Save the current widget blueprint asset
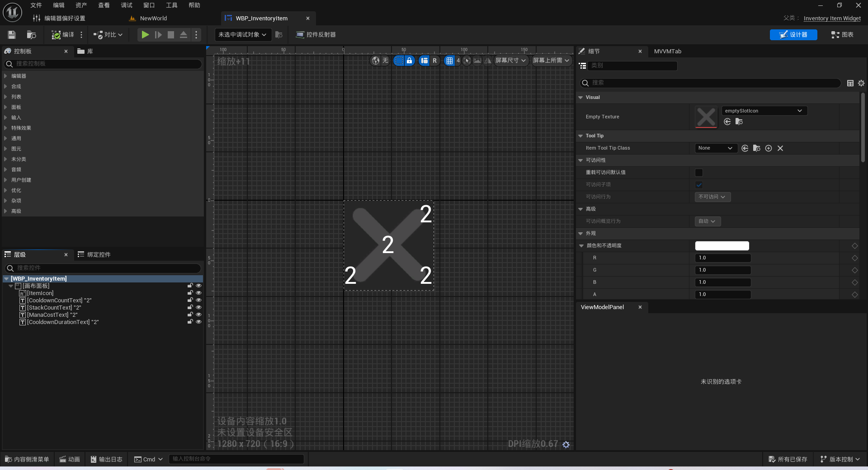868x470 pixels. pyautogui.click(x=12, y=35)
